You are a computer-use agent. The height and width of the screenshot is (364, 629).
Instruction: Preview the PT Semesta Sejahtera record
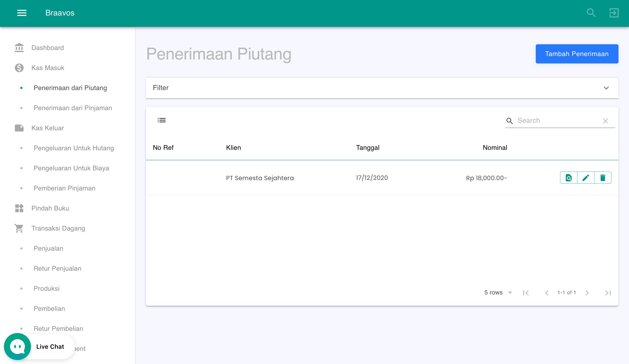point(569,178)
